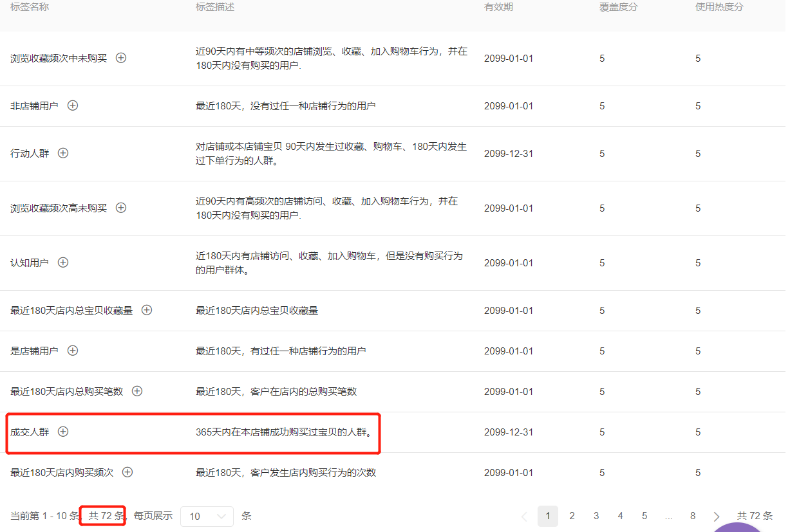Click plus icon beside 最近180天店内购买频次
Viewport: 790px width, 532px height.
click(x=127, y=472)
